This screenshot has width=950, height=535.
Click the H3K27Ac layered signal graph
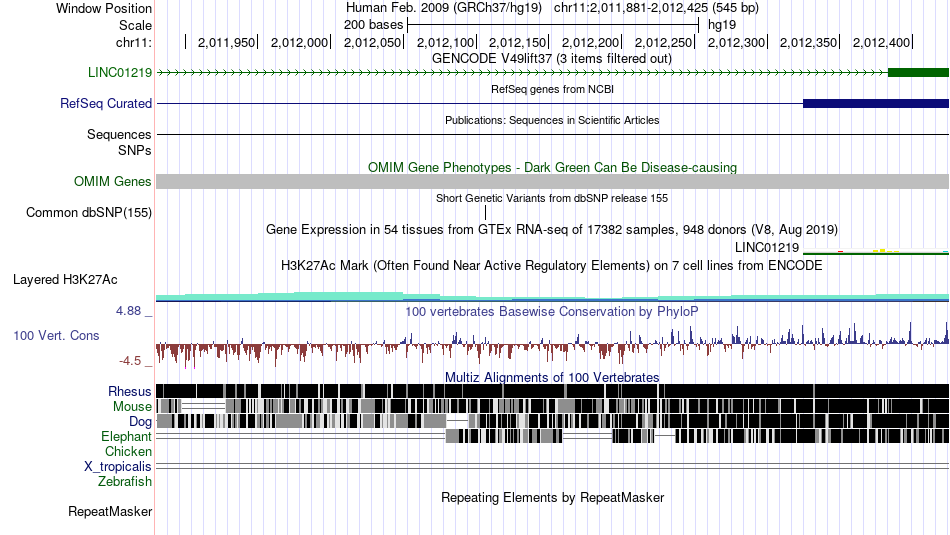click(x=553, y=296)
